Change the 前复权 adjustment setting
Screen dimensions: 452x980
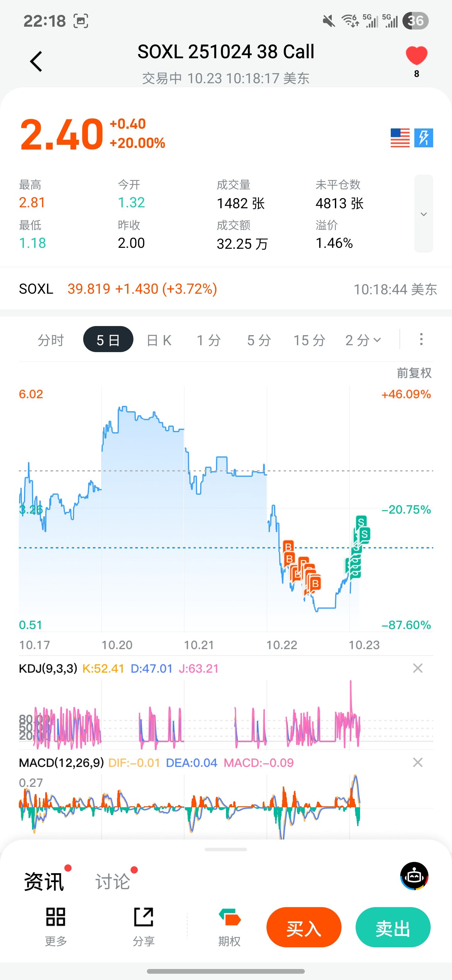414,373
